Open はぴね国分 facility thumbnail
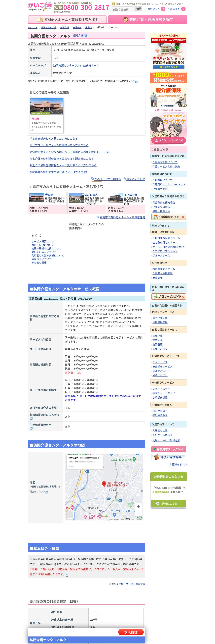The width and height of the screenshot is (215, 644). (115, 198)
